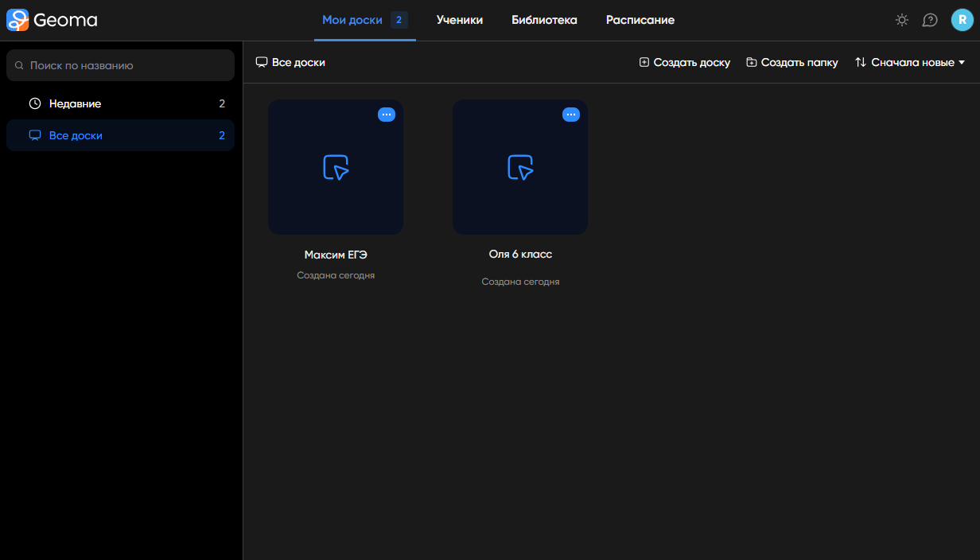Select the clock icon next to Недавние
Viewport: 980px width, 560px height.
point(35,103)
